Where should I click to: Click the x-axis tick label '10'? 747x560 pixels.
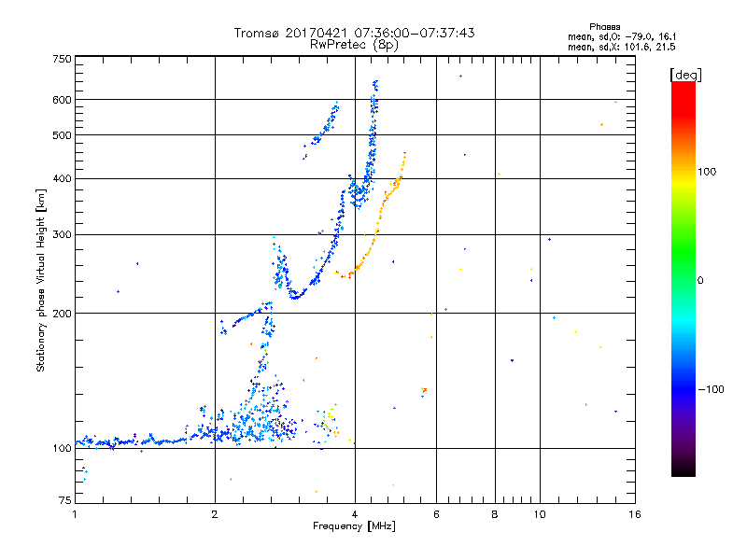click(540, 514)
